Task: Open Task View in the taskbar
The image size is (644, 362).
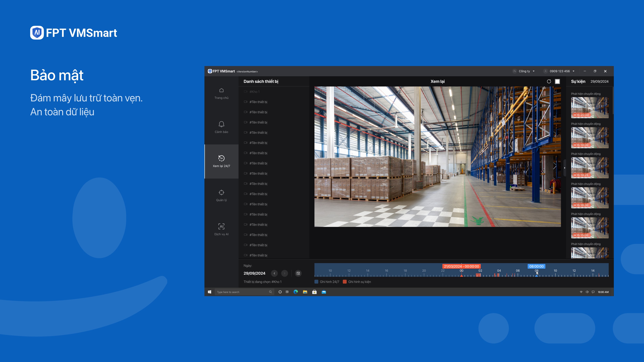Action: pos(287,292)
